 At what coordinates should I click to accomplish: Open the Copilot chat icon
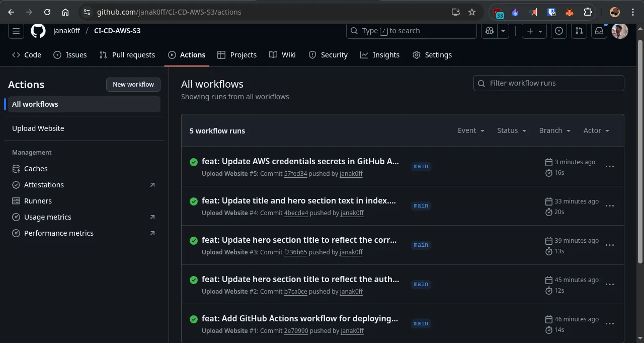pos(490,31)
